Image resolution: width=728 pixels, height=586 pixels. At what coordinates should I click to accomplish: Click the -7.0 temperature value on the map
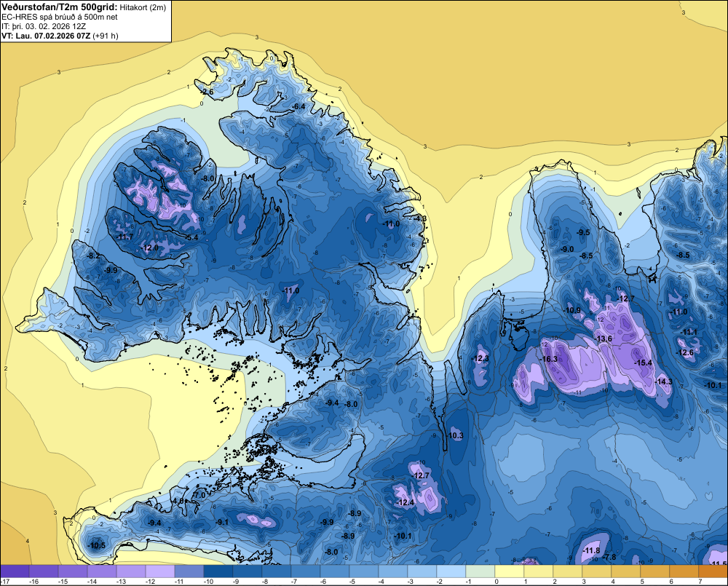coord(199,496)
